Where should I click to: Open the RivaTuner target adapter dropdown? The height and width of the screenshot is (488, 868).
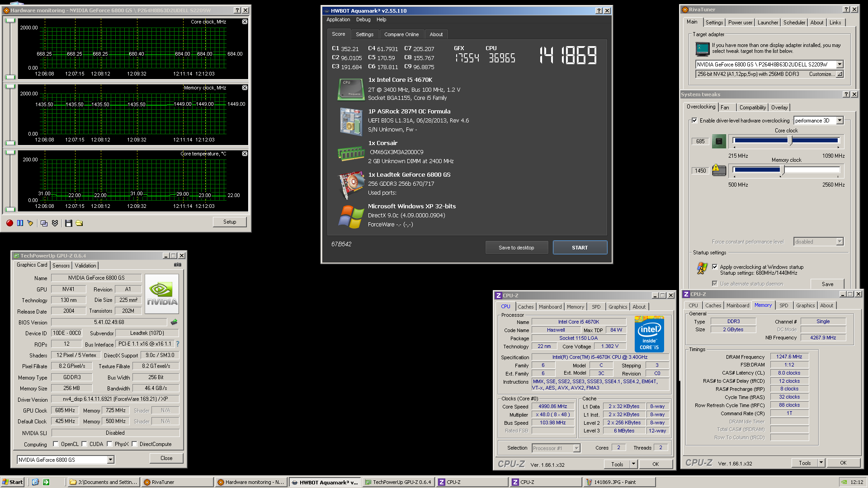coord(840,65)
